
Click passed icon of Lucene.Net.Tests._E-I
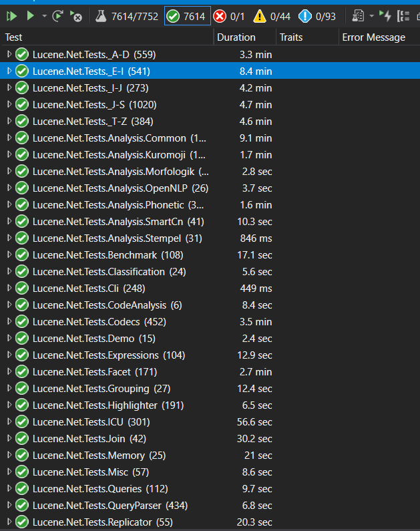pyautogui.click(x=22, y=71)
